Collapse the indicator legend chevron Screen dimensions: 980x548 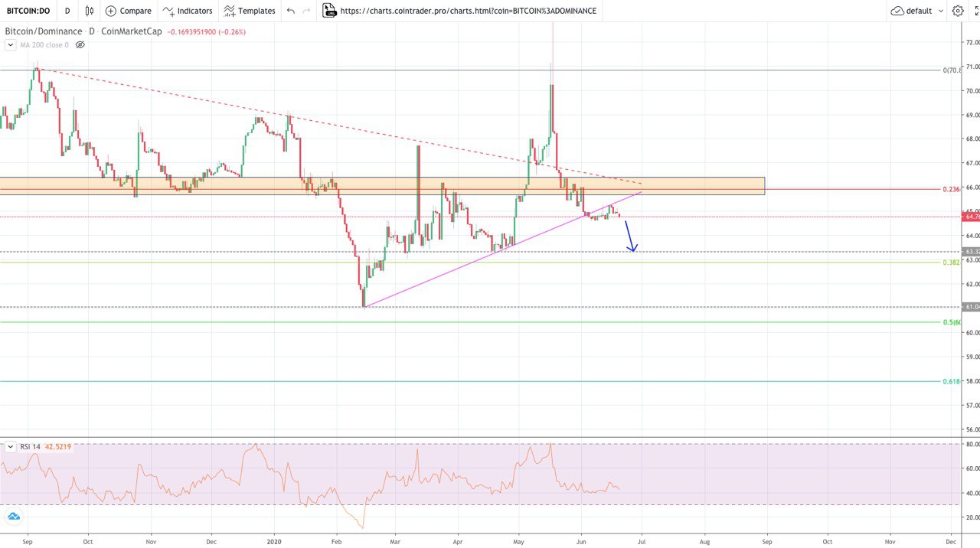click(x=10, y=45)
